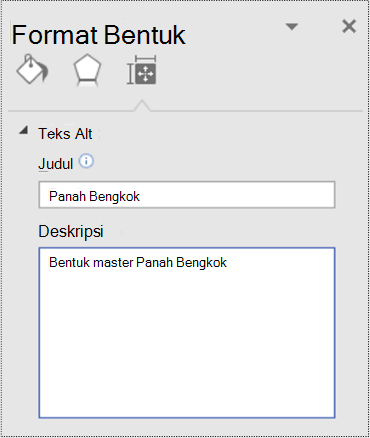Open the Size & Properties tab icon
Screen dimensions: 370x438
pyautogui.click(x=142, y=70)
